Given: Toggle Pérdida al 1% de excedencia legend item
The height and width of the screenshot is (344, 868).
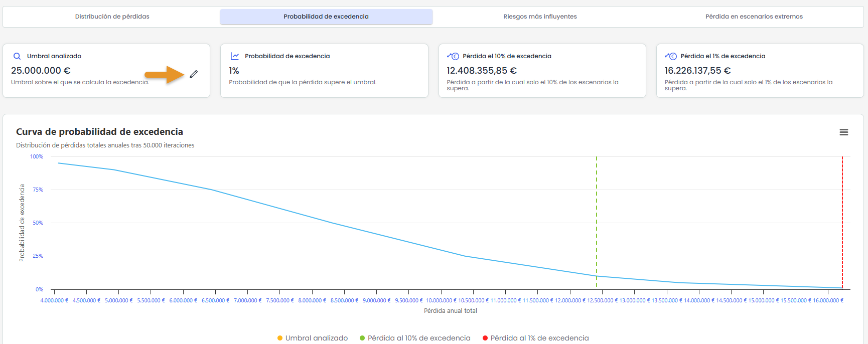Looking at the screenshot, I should [536, 338].
